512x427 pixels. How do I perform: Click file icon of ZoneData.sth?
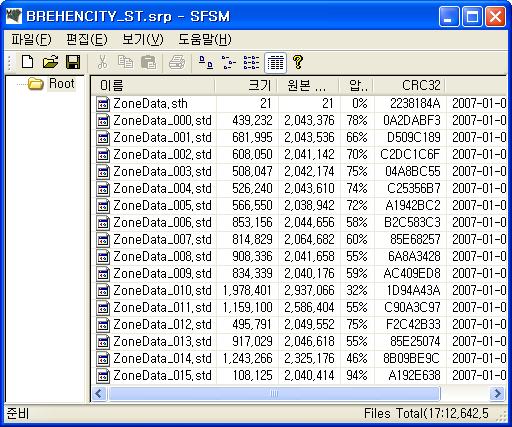click(103, 104)
